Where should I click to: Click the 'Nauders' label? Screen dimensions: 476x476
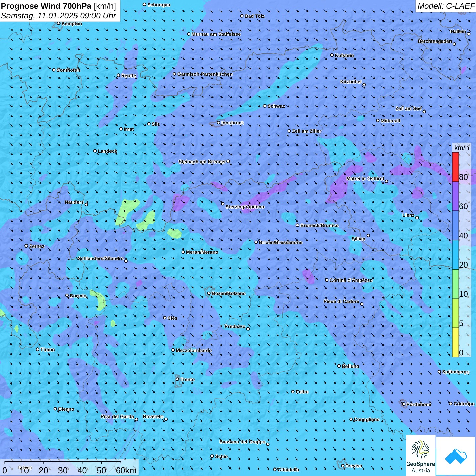tap(74, 202)
